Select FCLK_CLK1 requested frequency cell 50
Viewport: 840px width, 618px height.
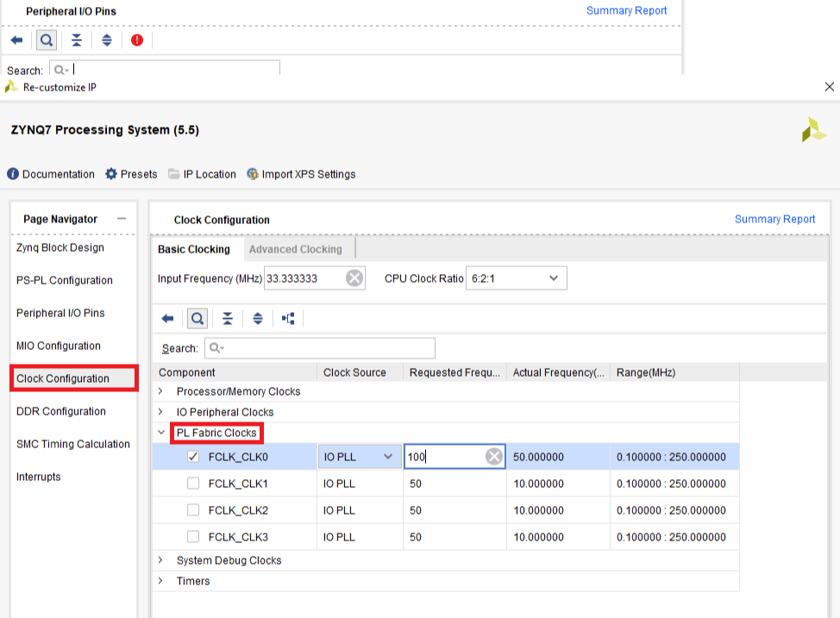[454, 484]
